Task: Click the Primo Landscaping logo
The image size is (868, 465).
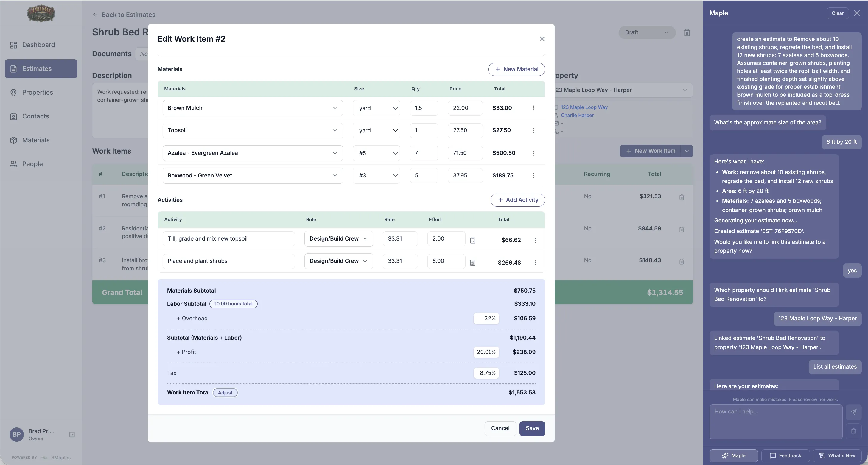Action: click(x=41, y=13)
